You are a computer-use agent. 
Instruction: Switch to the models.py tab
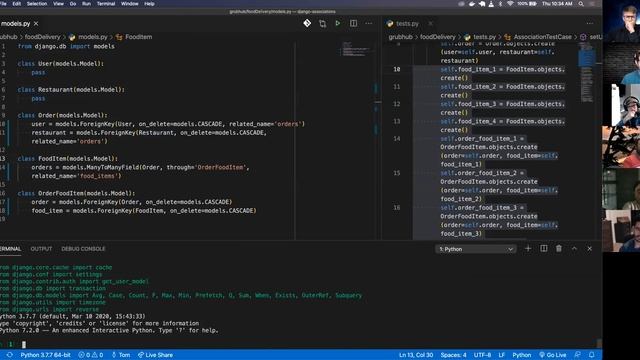click(x=16, y=24)
